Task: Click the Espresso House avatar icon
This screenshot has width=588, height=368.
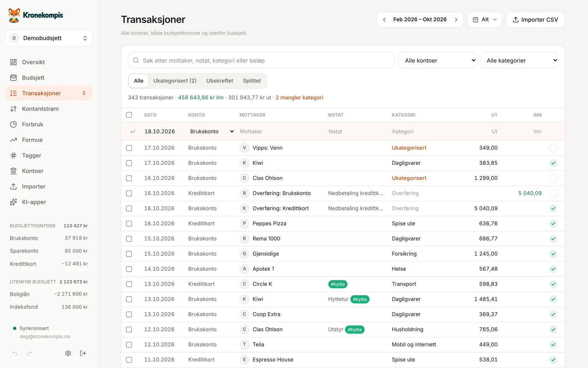Action: coord(244,360)
